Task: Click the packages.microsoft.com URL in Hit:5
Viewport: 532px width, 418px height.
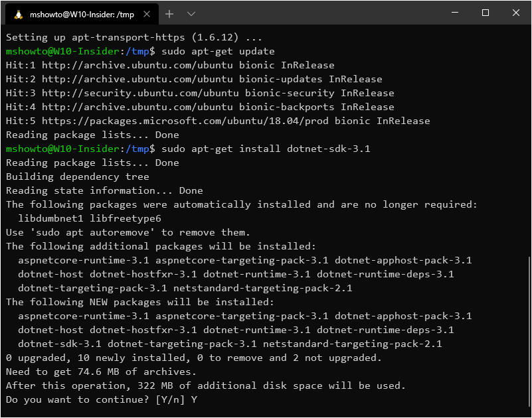Action: (185, 121)
